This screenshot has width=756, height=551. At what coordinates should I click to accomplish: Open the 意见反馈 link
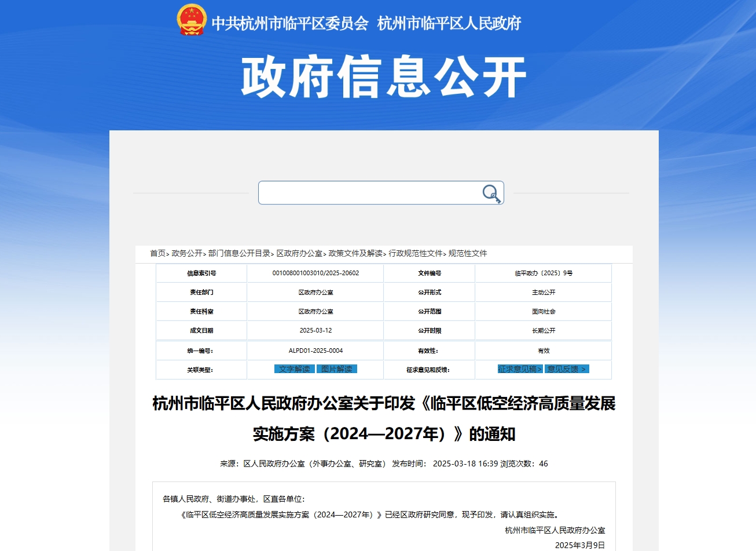point(567,369)
